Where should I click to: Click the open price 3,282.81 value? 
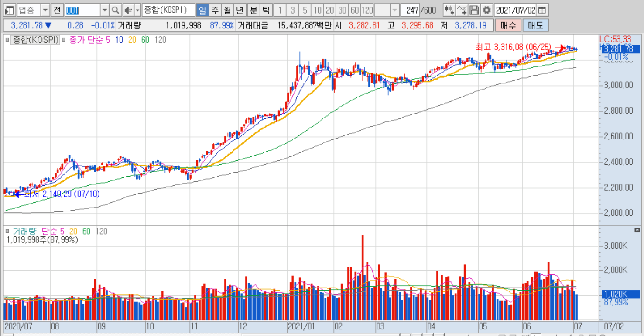pos(364,25)
